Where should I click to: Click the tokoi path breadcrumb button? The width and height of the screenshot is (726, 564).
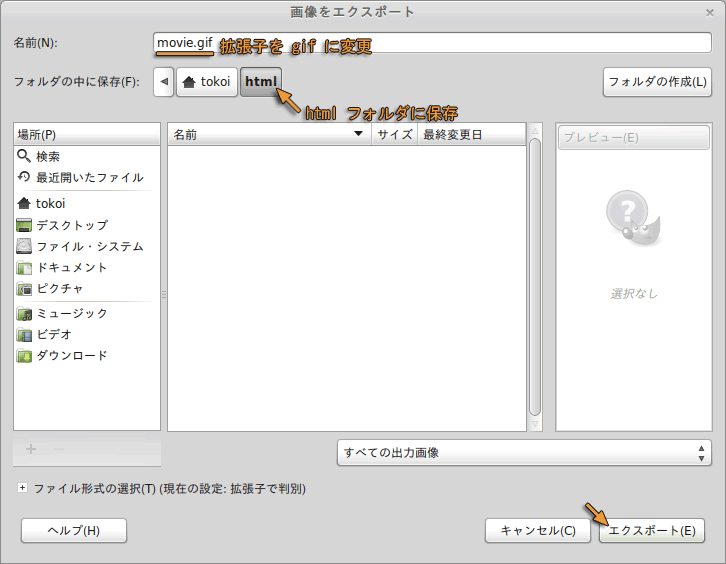(206, 82)
